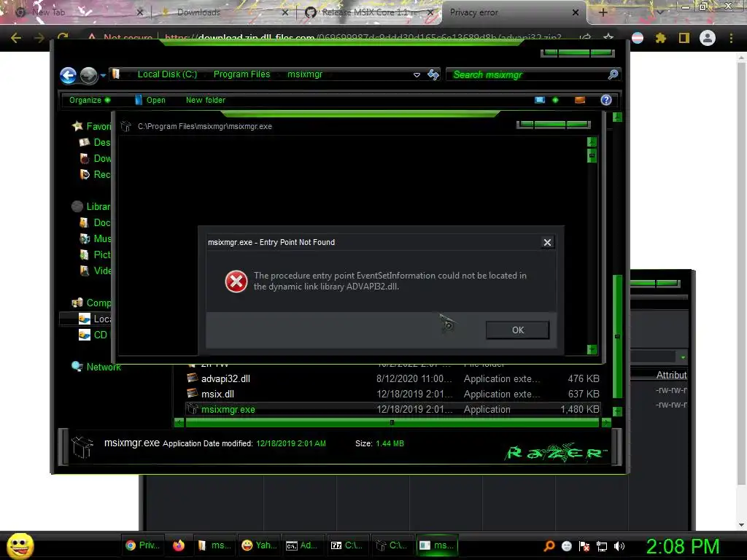Viewport: 747px width, 560px height.
Task: Select the msixmgr.exe file row
Action: (x=392, y=409)
